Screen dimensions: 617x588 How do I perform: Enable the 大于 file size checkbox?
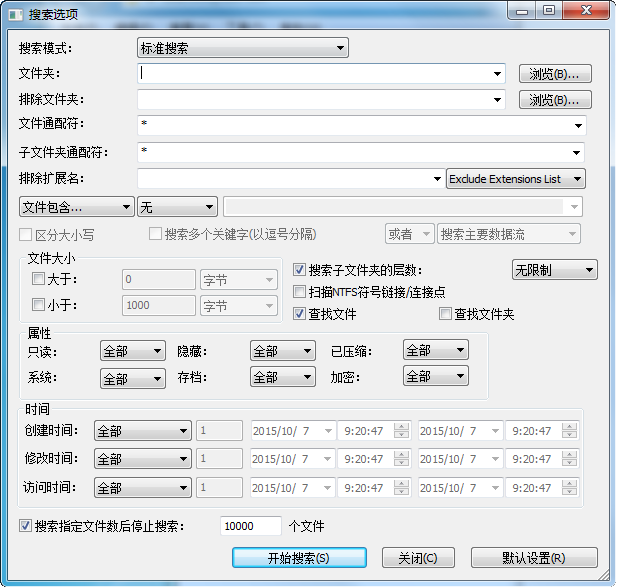39,279
